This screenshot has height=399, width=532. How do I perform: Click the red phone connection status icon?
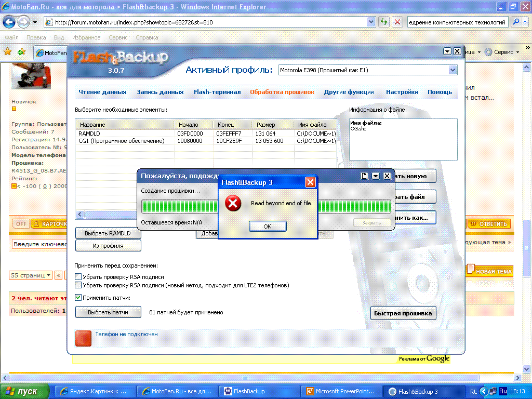click(83, 338)
